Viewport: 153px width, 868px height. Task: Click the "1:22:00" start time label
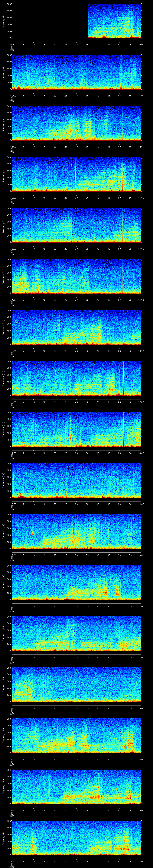[12, 708]
